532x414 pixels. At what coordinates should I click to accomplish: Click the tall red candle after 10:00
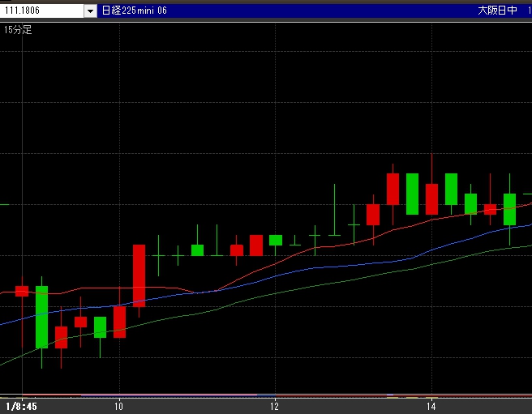point(139,275)
